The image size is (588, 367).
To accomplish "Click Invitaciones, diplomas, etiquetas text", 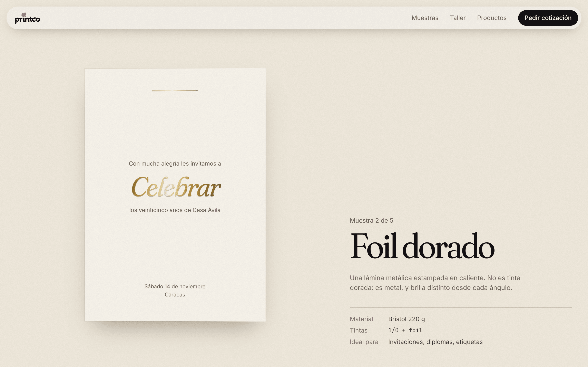I will tap(435, 342).
